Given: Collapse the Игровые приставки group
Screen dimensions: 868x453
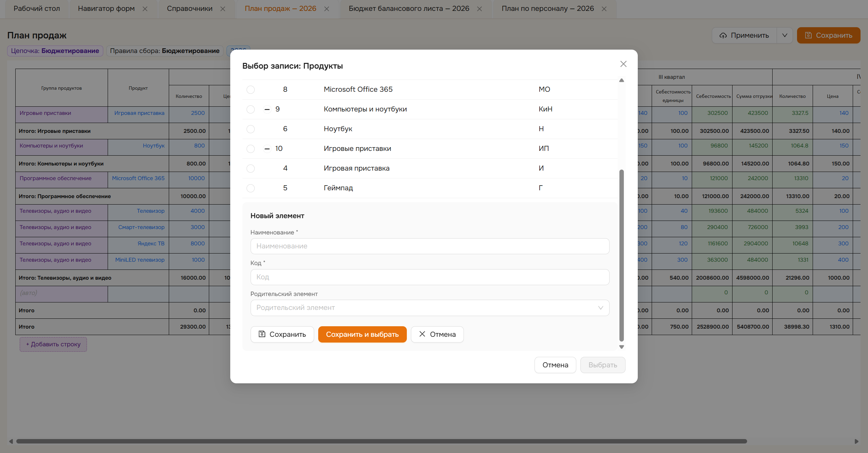Looking at the screenshot, I should click(x=267, y=149).
